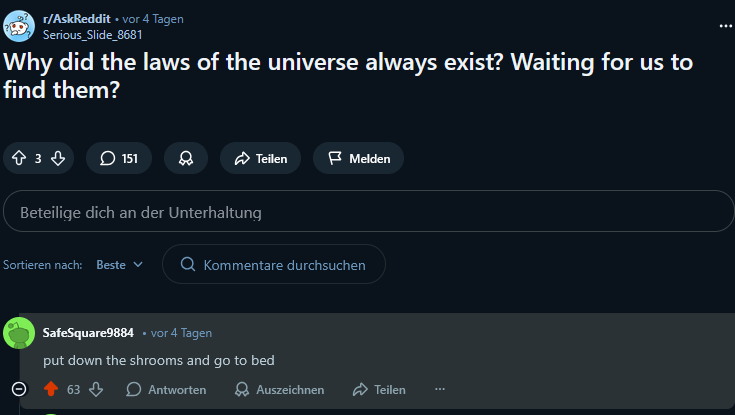This screenshot has width=735, height=415.
Task: Downvote SafeSquare9884's comment
Action: [x=96, y=389]
